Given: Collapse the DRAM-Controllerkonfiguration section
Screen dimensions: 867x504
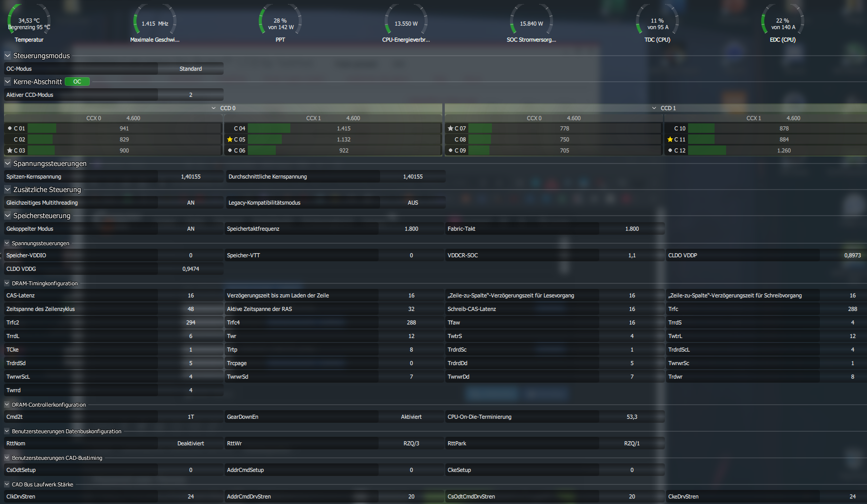Looking at the screenshot, I should point(7,405).
